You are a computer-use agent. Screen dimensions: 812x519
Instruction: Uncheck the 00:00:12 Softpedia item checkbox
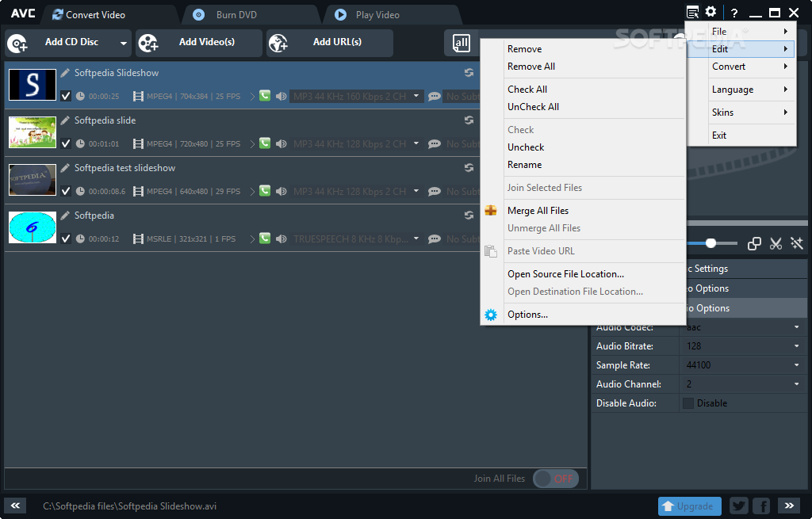pyautogui.click(x=66, y=239)
